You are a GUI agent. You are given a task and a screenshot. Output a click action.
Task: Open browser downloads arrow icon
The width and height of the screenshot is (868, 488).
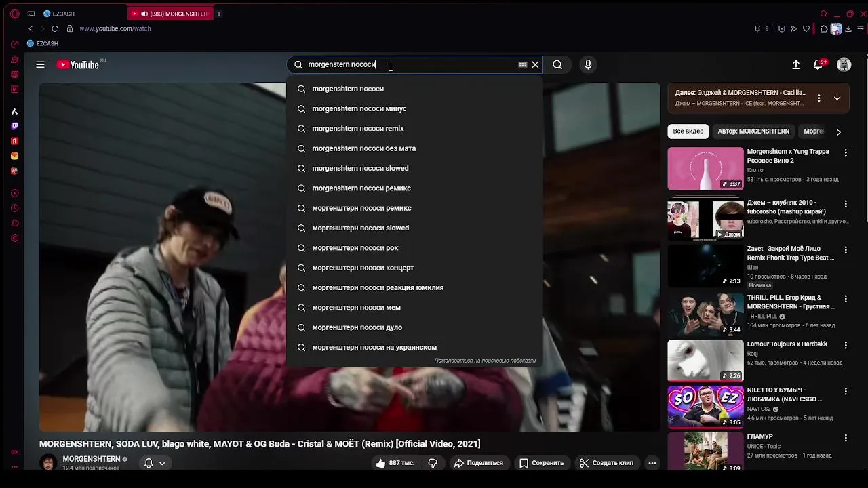click(x=848, y=28)
